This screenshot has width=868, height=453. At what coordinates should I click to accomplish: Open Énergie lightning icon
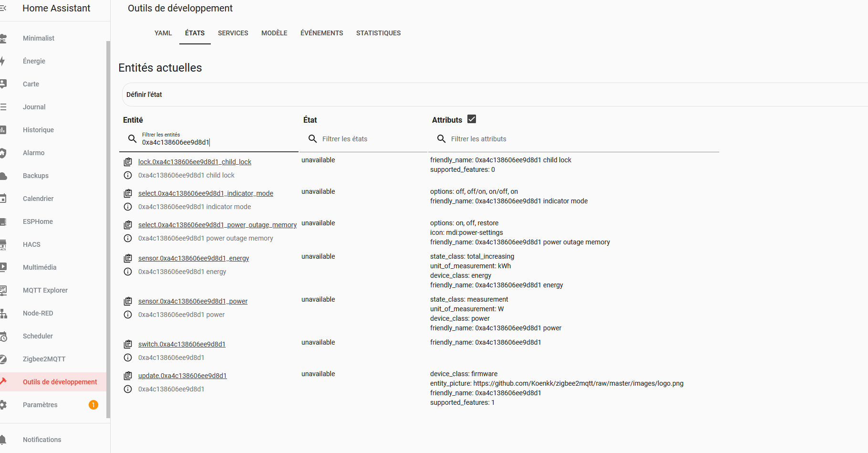tap(2, 61)
